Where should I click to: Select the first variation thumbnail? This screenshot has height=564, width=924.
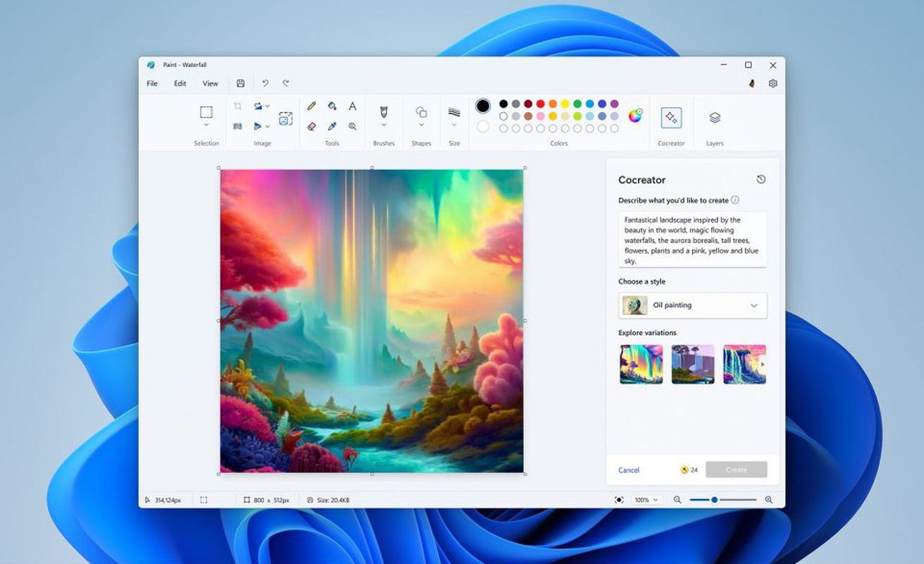click(641, 364)
